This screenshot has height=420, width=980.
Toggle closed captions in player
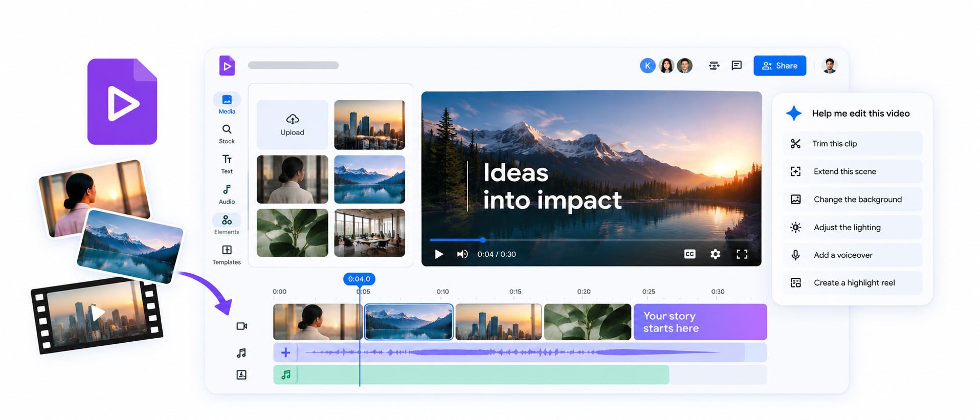(x=689, y=254)
